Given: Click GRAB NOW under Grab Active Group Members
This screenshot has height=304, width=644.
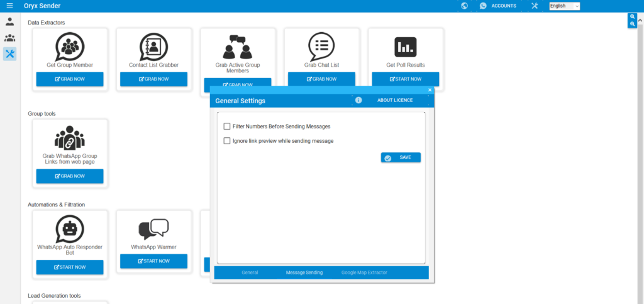Looking at the screenshot, I should click(237, 82).
